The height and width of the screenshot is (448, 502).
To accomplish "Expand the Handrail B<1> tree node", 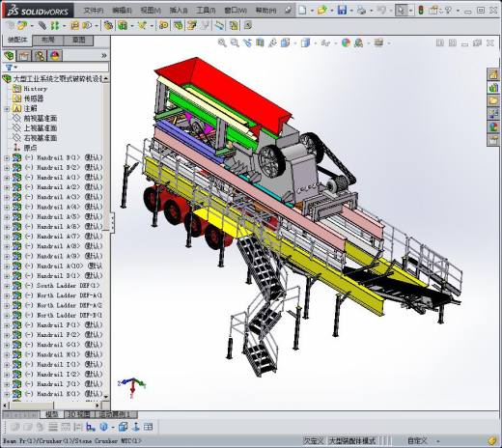I will pos(7,158).
